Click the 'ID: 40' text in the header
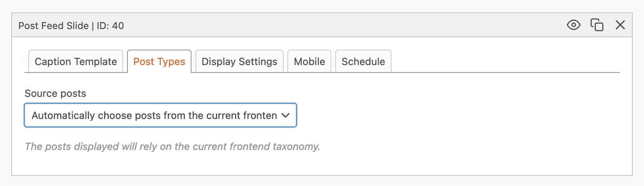The width and height of the screenshot is (644, 186). (110, 26)
